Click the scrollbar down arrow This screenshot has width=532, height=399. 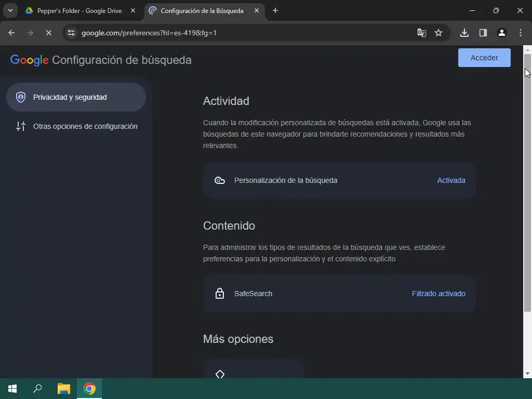tap(527, 374)
